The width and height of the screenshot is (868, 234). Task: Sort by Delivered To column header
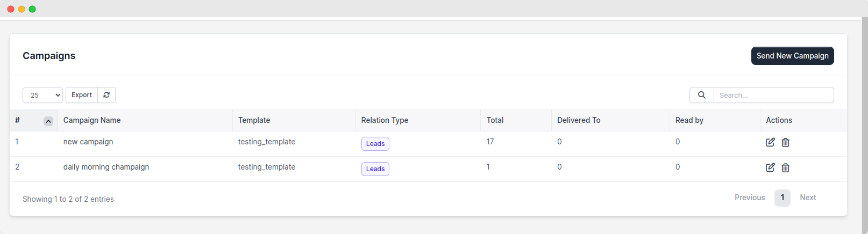coord(579,120)
